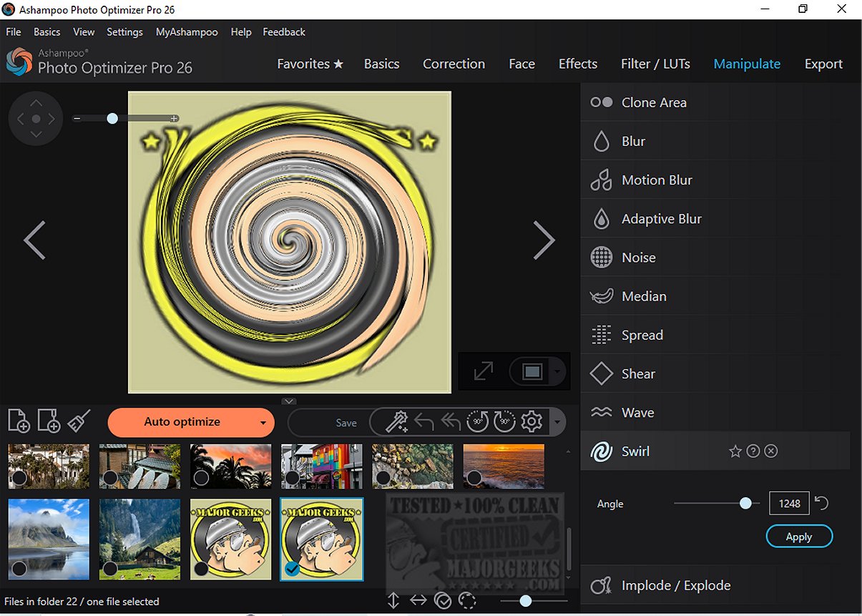862x616 pixels.
Task: Click the fullscreen expand arrows icon
Action: click(x=484, y=371)
